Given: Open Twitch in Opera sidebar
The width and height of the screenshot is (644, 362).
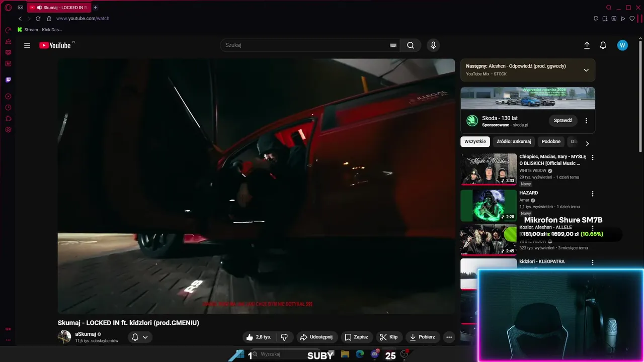Looking at the screenshot, I should pyautogui.click(x=8, y=80).
